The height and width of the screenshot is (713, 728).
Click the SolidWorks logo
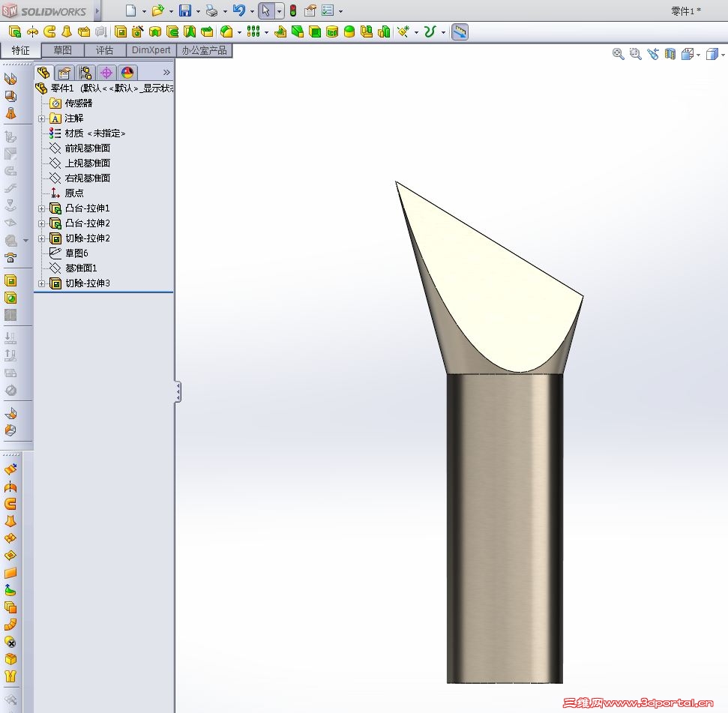click(x=45, y=10)
